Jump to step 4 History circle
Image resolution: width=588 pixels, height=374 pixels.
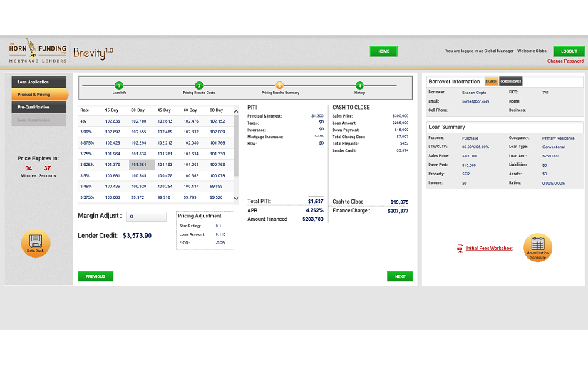(x=359, y=85)
